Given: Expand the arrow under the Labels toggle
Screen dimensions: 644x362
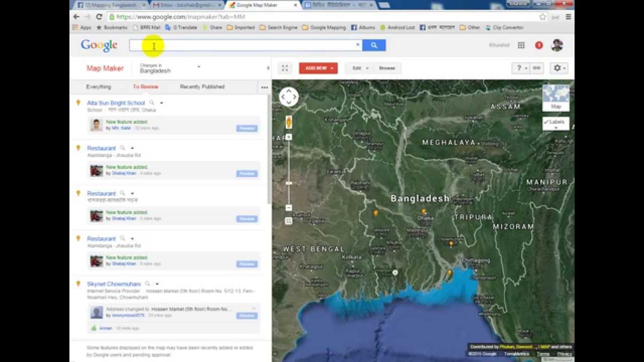Looking at the screenshot, I should [556, 128].
